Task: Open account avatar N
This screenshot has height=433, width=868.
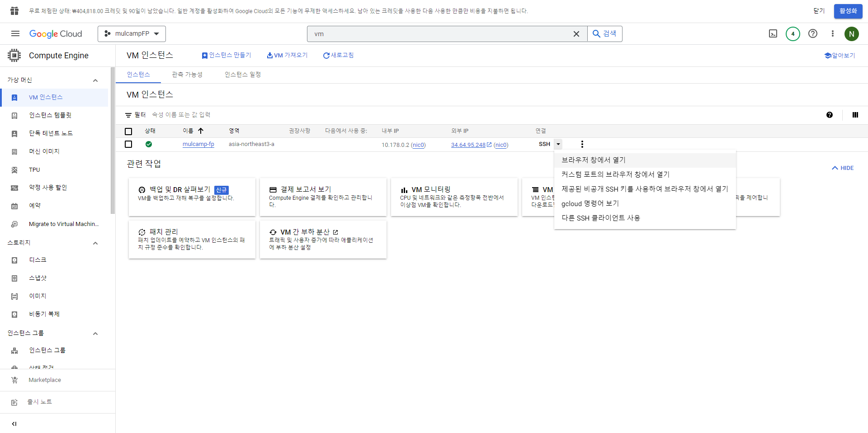Action: pos(852,33)
